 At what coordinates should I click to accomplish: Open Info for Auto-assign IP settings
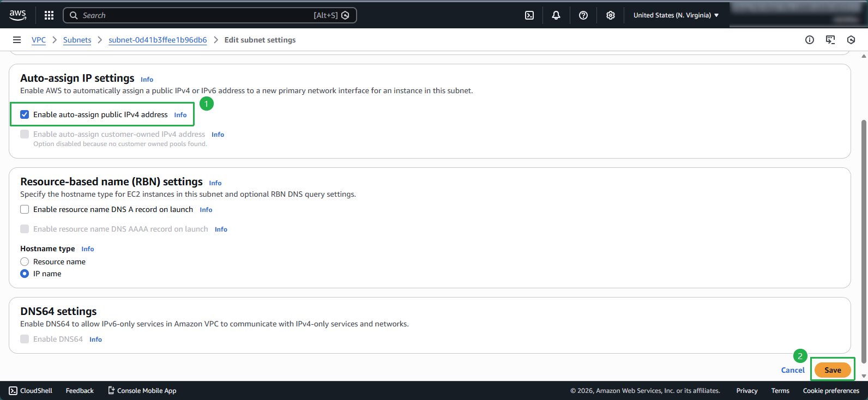click(147, 80)
